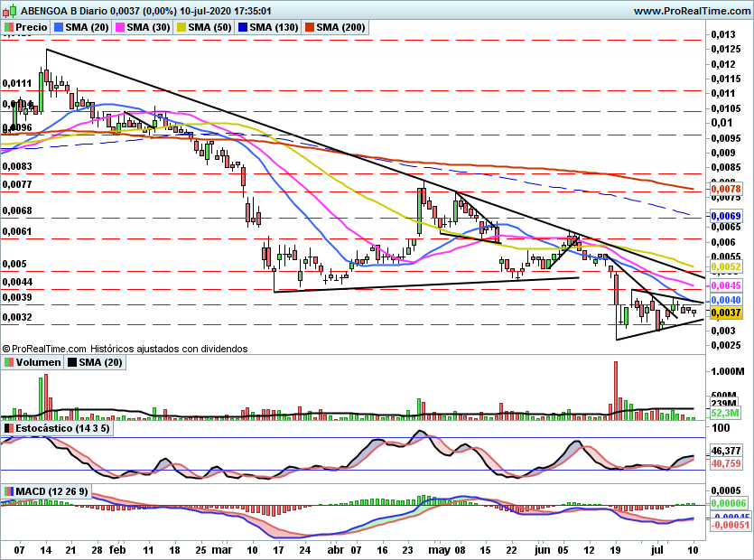The image size is (754, 560).
Task: Click the volume value label 52,3M
Action: 725,413
